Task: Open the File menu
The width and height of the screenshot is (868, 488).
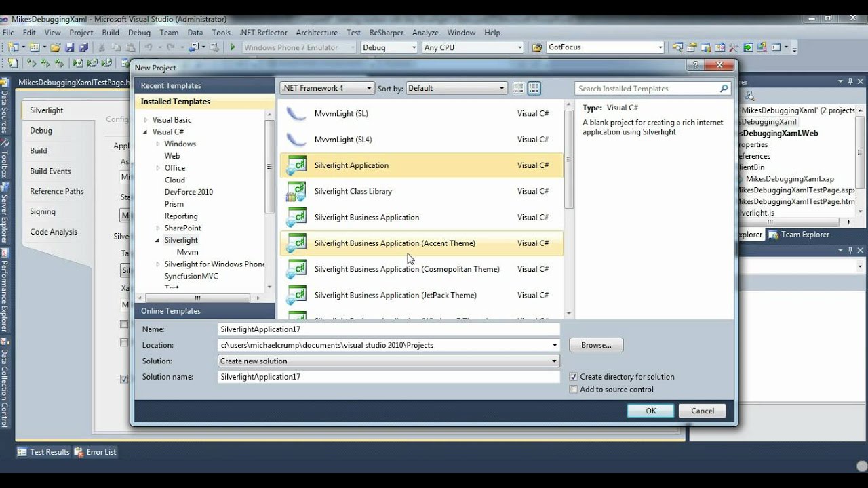Action: point(8,32)
